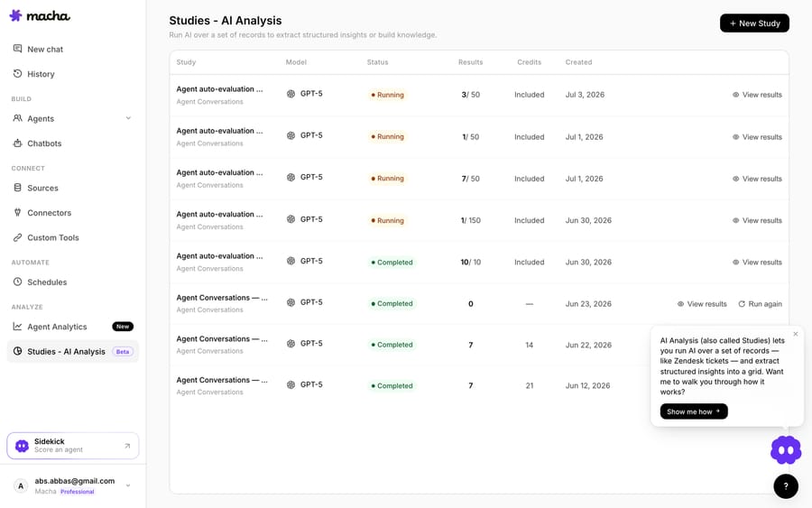The width and height of the screenshot is (812, 508).
Task: Click the History clock icon
Action: pyautogui.click(x=18, y=73)
